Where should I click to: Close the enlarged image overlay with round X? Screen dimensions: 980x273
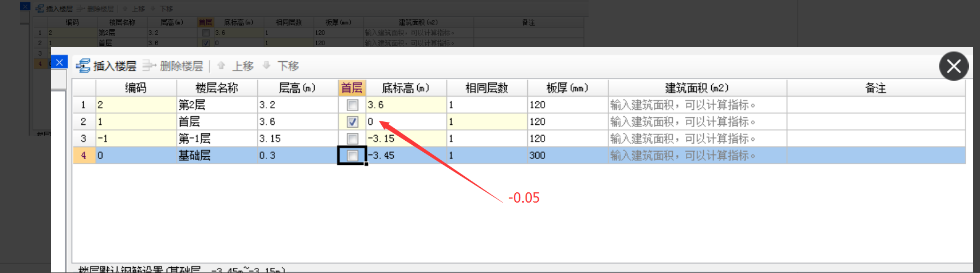pos(954,66)
